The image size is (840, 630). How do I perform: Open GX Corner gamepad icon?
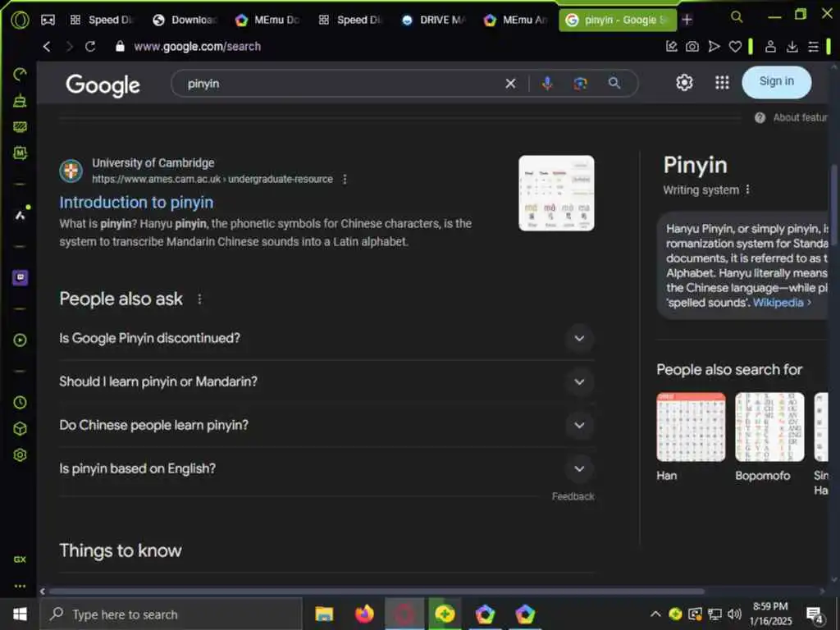48,21
